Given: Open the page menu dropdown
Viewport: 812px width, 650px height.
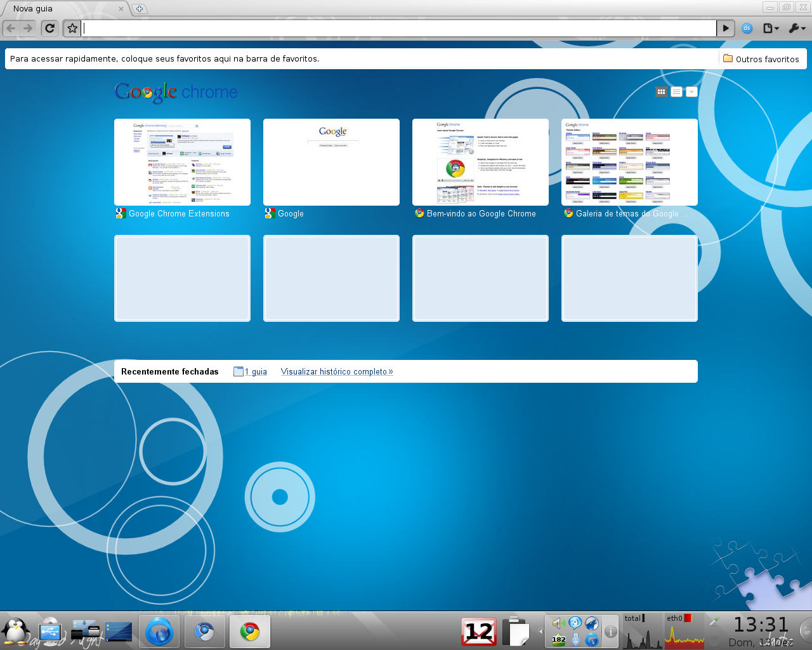Looking at the screenshot, I should [771, 28].
